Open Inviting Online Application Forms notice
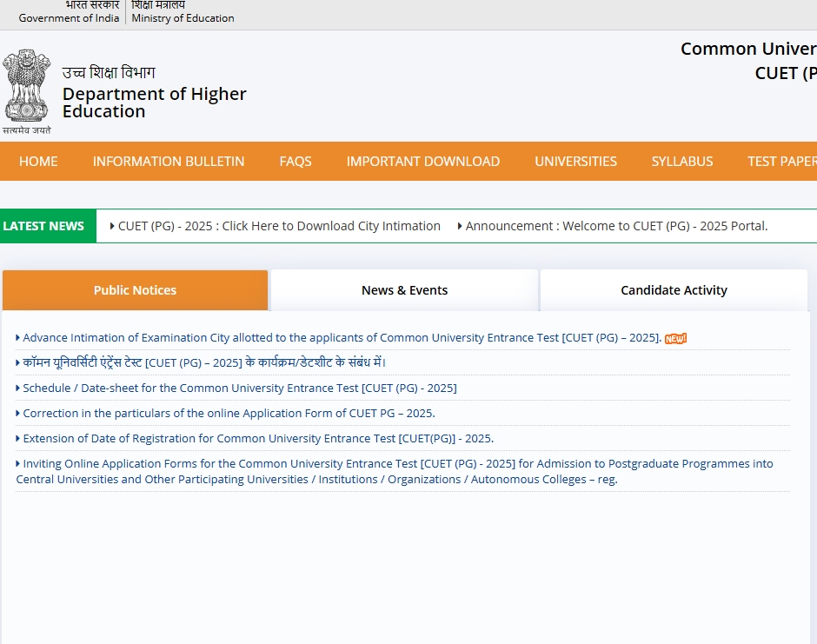Screen dimensions: 817x644 pyautogui.click(x=395, y=472)
